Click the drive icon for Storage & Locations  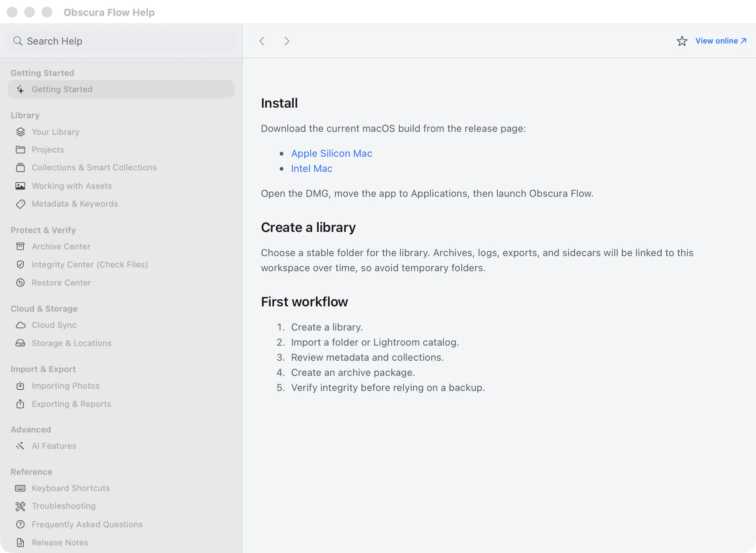coord(20,343)
